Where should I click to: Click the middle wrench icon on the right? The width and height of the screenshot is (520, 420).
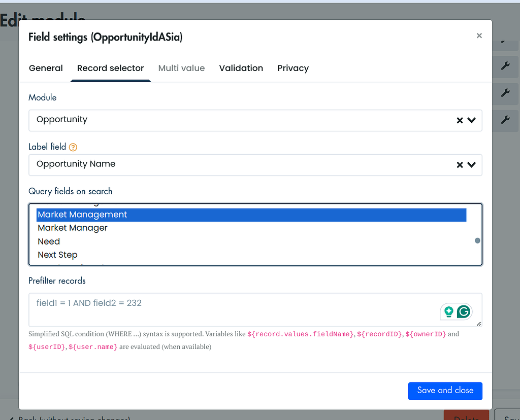click(505, 94)
